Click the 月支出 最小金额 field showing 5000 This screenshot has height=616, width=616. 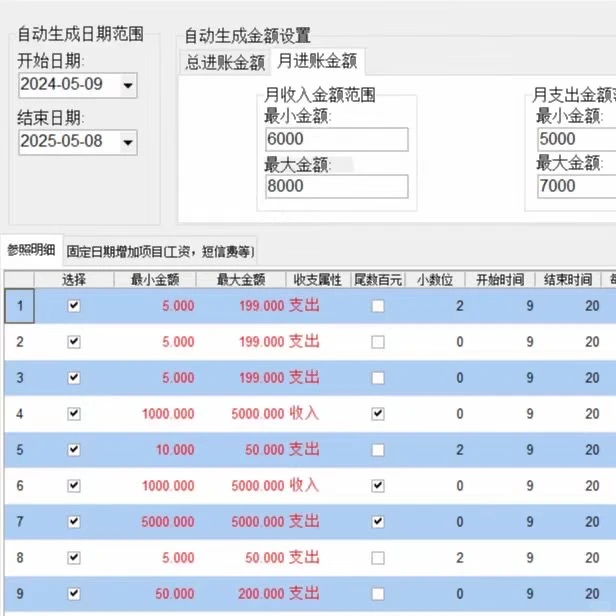[x=576, y=139]
